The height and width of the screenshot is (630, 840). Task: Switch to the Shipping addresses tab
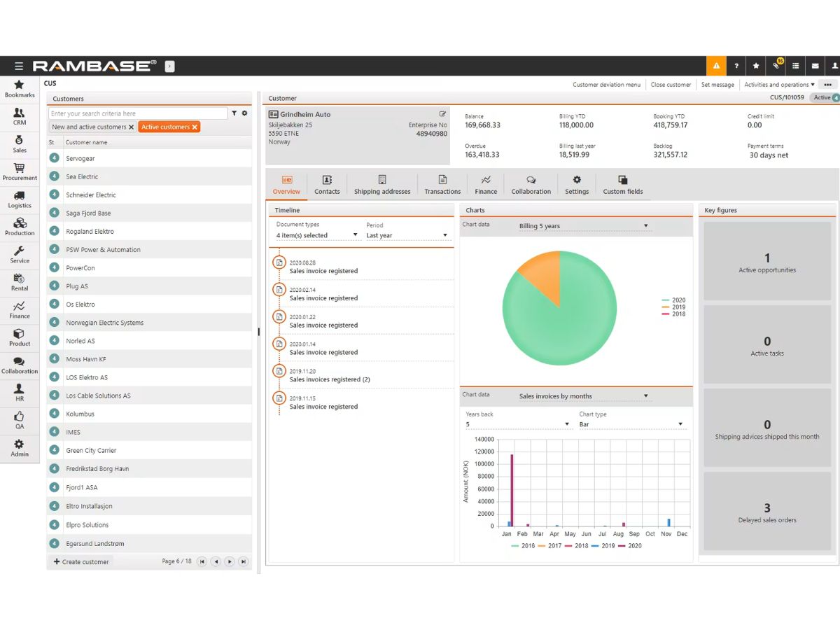(x=382, y=185)
